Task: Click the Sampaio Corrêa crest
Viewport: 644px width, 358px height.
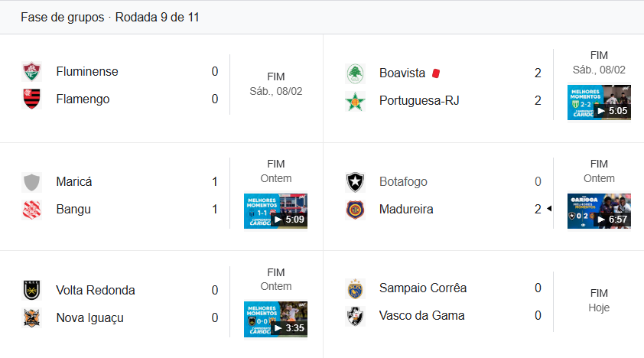Action: tap(355, 288)
